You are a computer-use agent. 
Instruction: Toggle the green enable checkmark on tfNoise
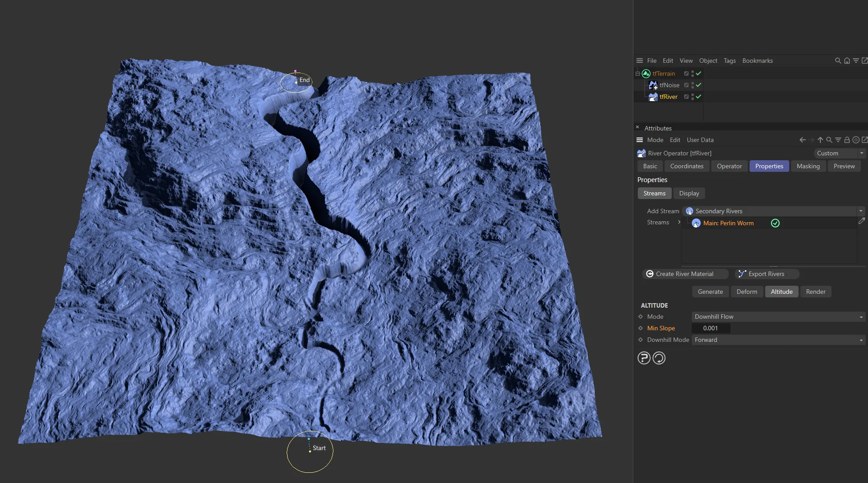pos(699,85)
